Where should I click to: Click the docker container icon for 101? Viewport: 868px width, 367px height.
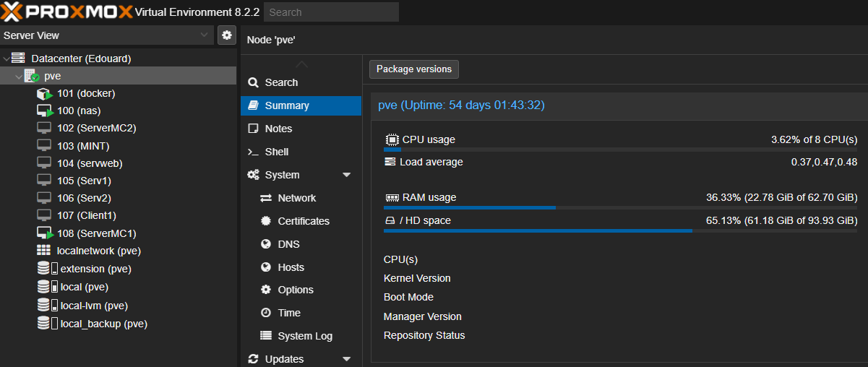point(45,94)
